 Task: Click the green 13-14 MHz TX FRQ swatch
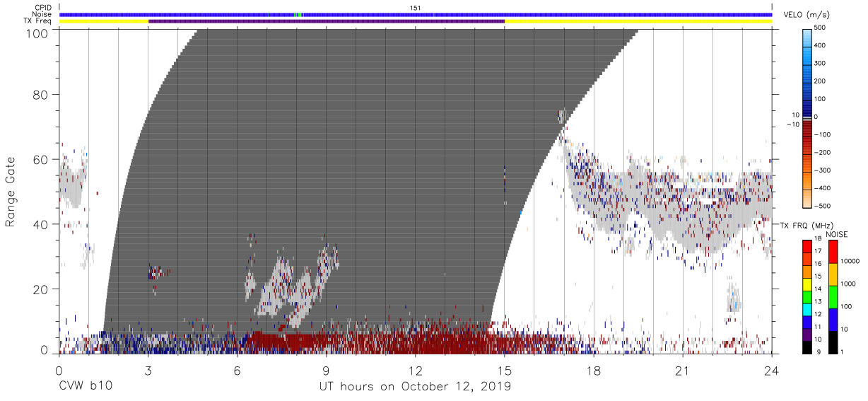click(x=807, y=297)
